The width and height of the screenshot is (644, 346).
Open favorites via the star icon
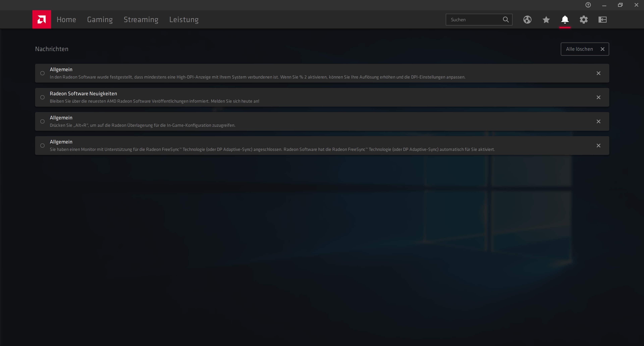pyautogui.click(x=546, y=19)
